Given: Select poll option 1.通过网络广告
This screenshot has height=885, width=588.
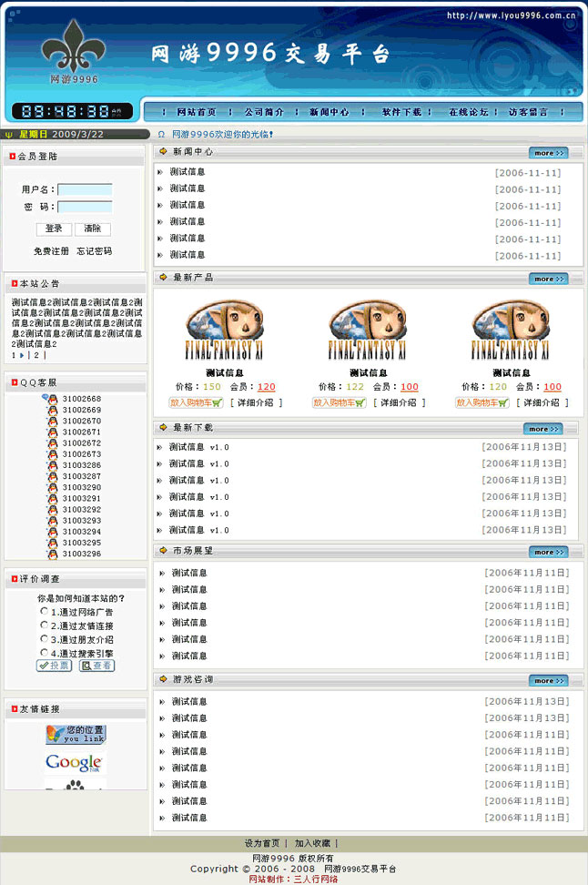Looking at the screenshot, I should pos(44,611).
